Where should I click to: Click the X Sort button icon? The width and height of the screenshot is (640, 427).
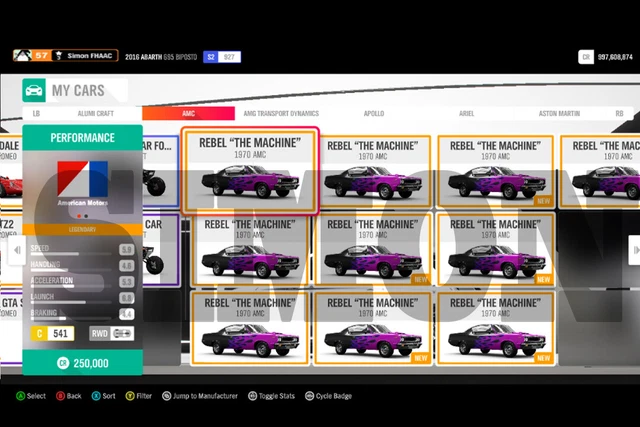click(x=96, y=396)
